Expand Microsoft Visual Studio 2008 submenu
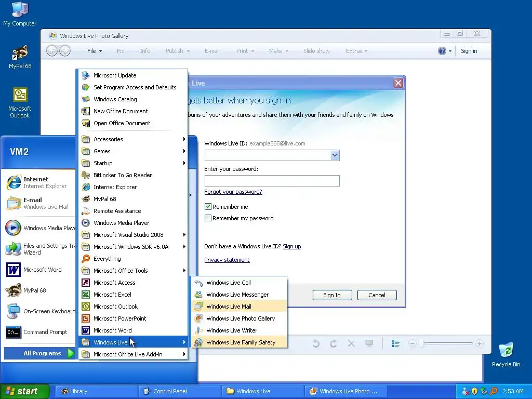 [133, 235]
